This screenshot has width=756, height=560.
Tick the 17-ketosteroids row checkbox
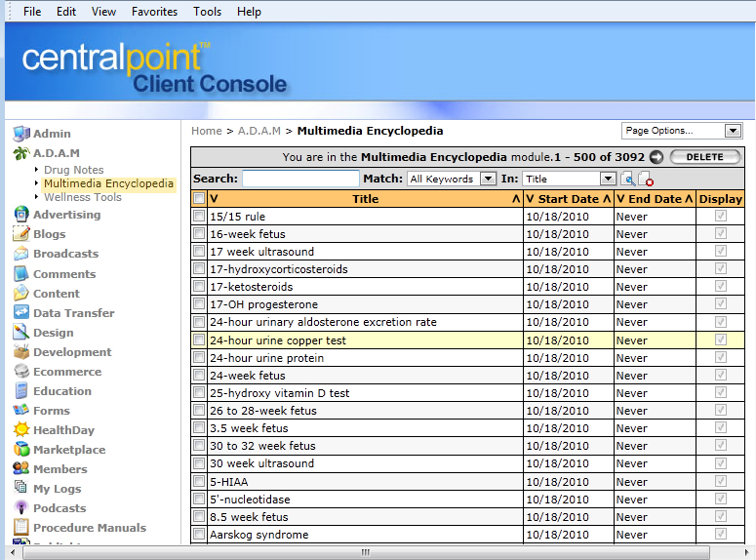click(x=199, y=286)
